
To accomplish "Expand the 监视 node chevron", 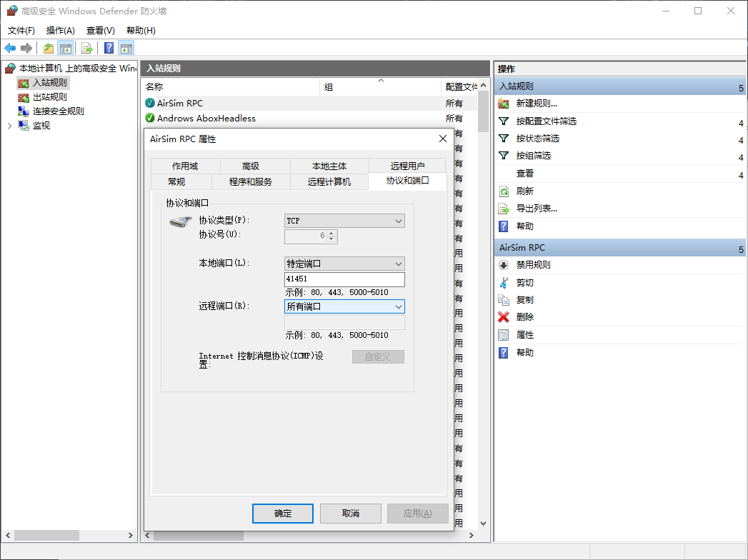I will 9,126.
